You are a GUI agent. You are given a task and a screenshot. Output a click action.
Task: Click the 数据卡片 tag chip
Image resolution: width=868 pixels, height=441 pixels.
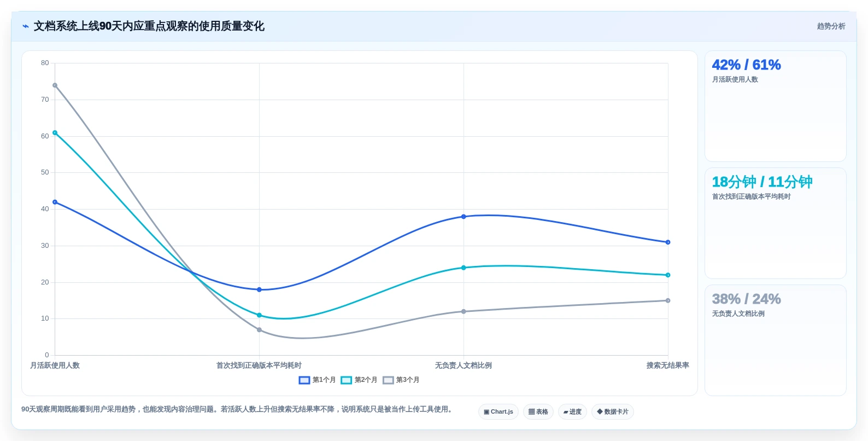click(613, 411)
